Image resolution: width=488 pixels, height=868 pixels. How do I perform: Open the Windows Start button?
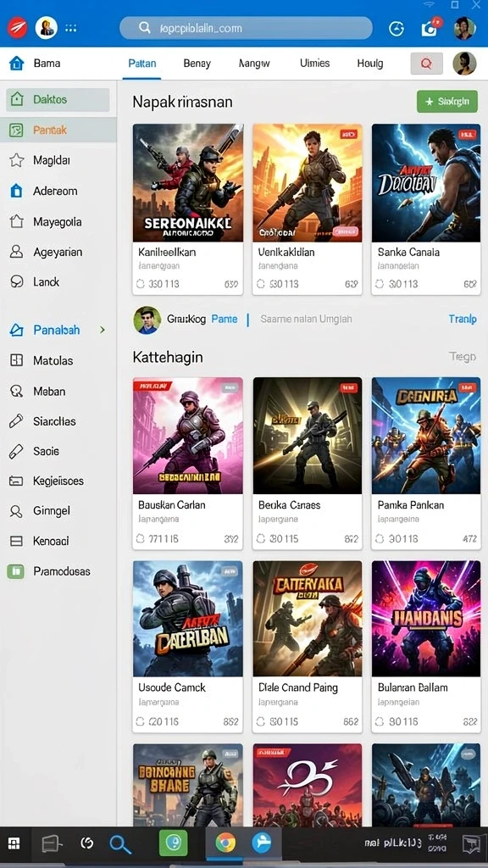(14, 843)
